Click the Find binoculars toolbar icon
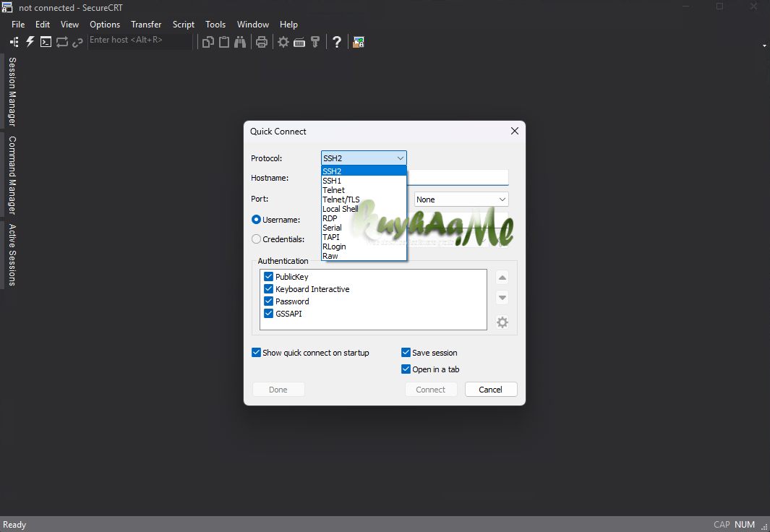770x532 pixels. tap(239, 42)
